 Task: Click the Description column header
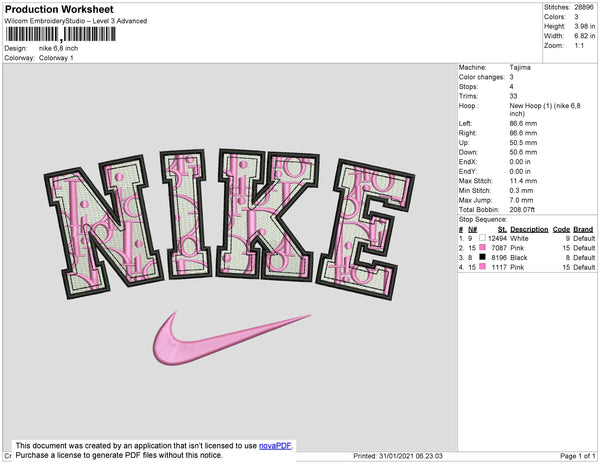click(529, 229)
